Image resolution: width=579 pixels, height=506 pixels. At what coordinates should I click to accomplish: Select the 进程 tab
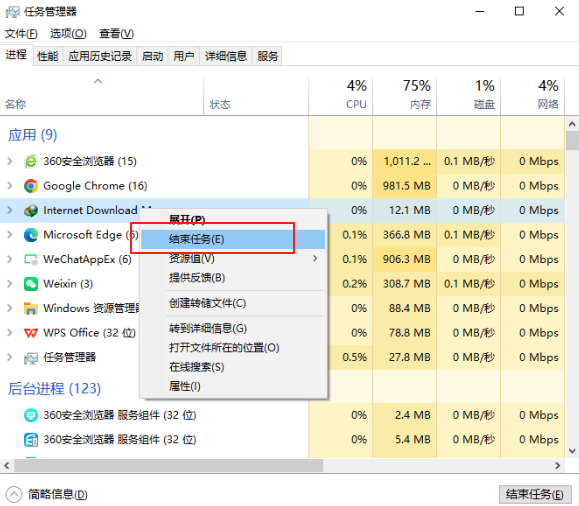coord(16,55)
